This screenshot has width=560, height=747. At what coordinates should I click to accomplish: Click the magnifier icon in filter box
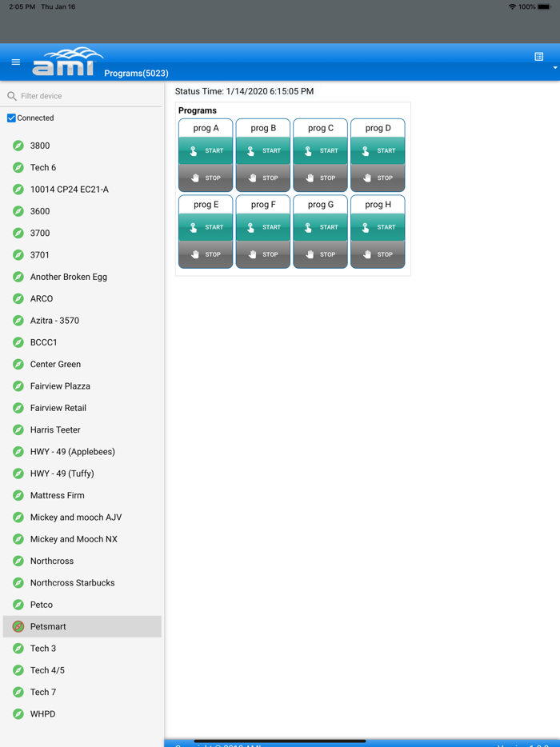coord(12,96)
